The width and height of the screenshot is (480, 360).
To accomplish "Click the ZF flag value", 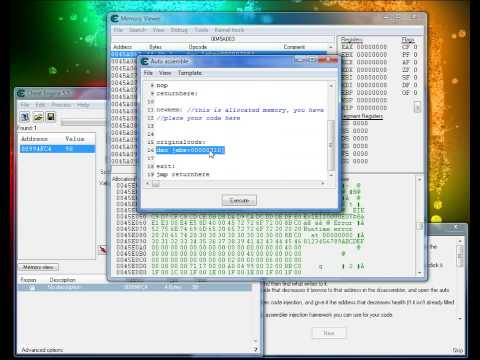I will click(410, 70).
